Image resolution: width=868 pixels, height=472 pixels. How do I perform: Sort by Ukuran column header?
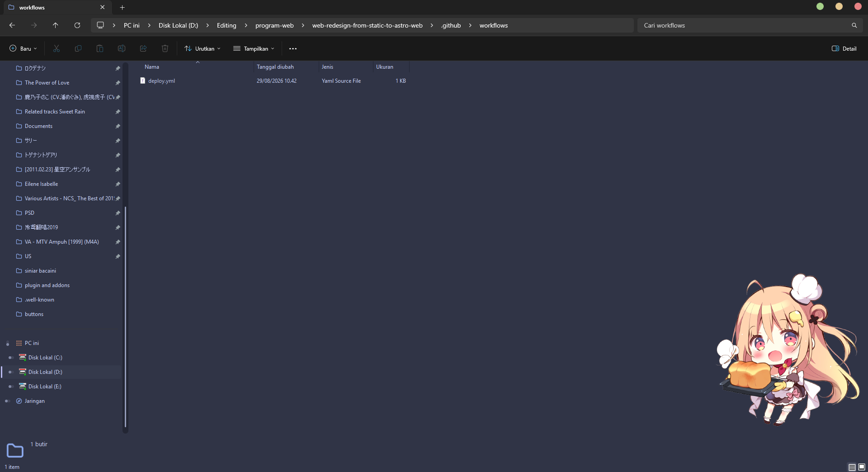point(391,67)
